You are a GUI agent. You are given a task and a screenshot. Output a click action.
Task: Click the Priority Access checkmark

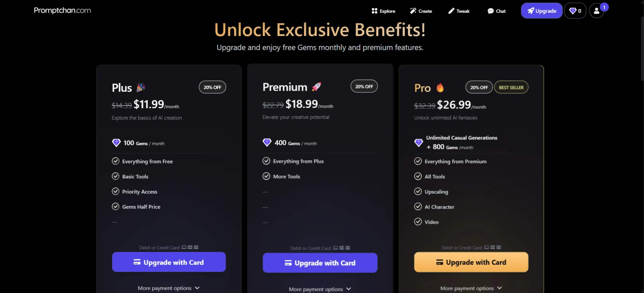pos(115,191)
